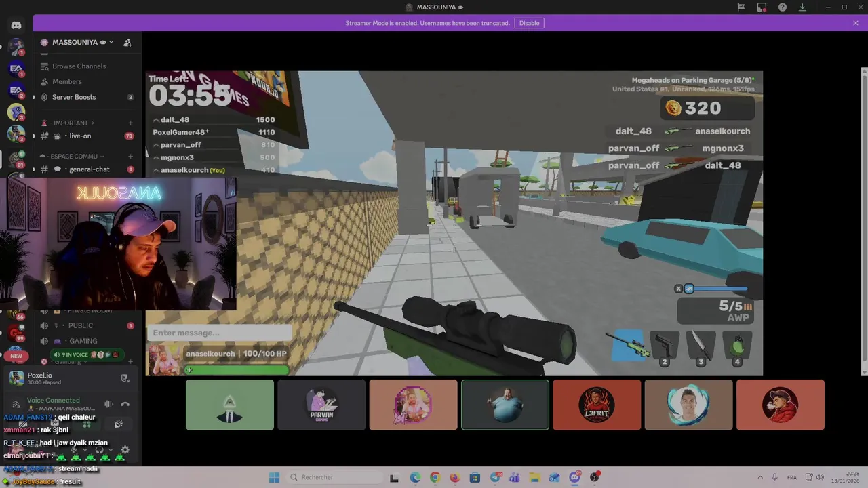Open Windows Start menu
Viewport: 868px width, 488px height.
(x=274, y=477)
